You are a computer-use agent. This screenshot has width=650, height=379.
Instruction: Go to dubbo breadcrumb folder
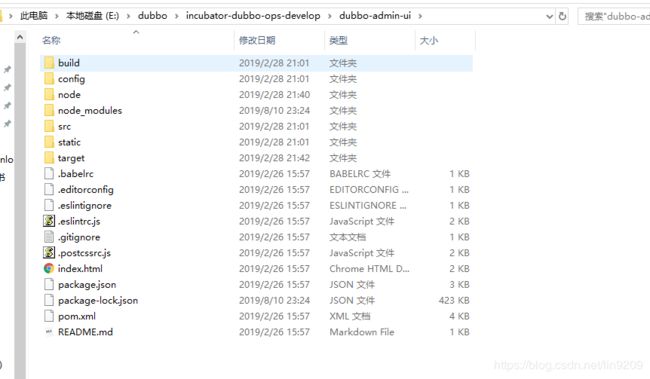point(153,16)
